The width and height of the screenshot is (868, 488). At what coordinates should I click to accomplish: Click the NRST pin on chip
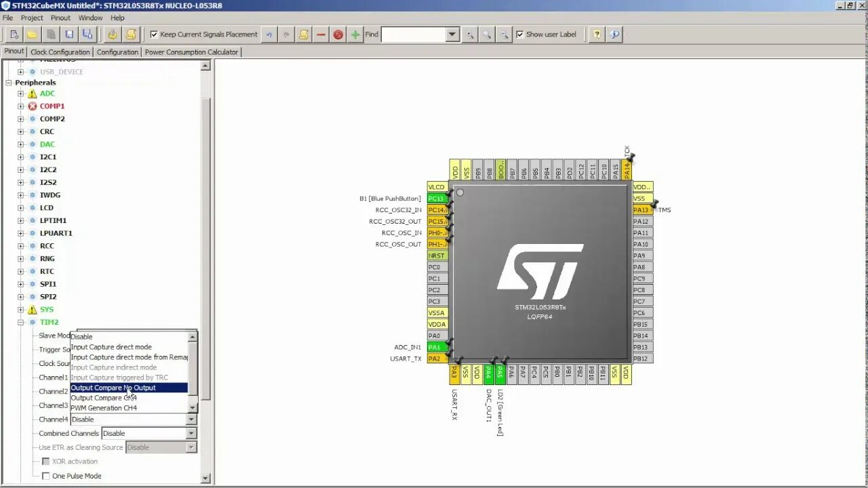pyautogui.click(x=437, y=256)
